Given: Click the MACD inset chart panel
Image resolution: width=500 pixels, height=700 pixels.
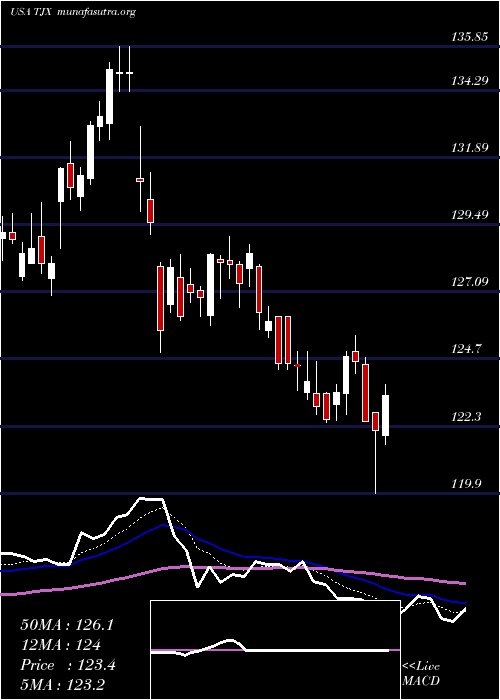Looking at the screenshot, I should coord(275,650).
